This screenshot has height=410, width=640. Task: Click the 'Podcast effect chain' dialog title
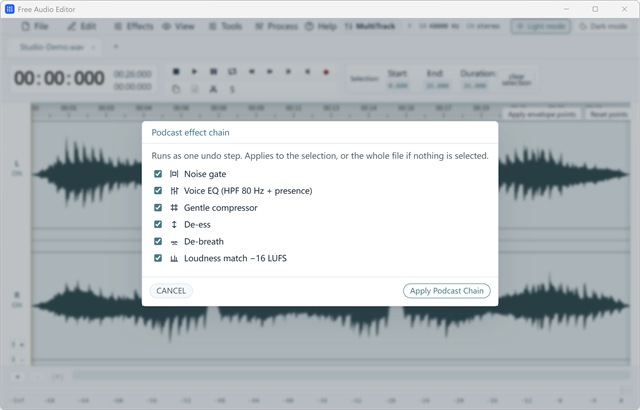click(x=190, y=133)
